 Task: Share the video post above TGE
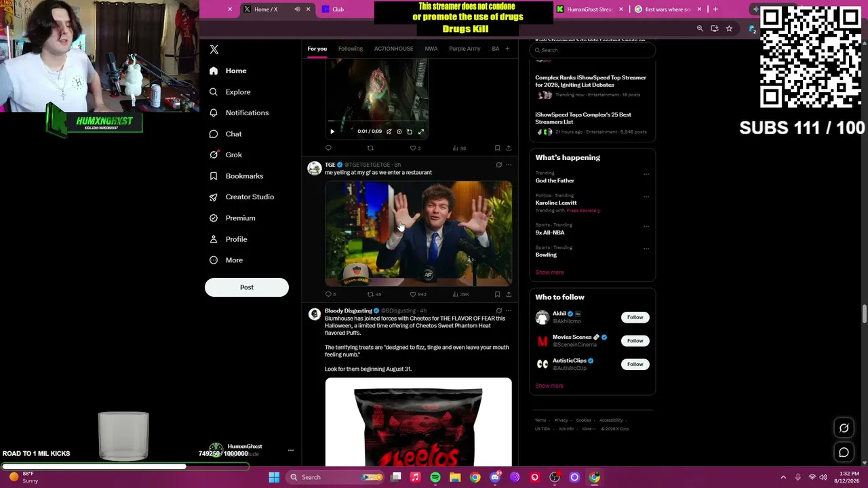[509, 148]
